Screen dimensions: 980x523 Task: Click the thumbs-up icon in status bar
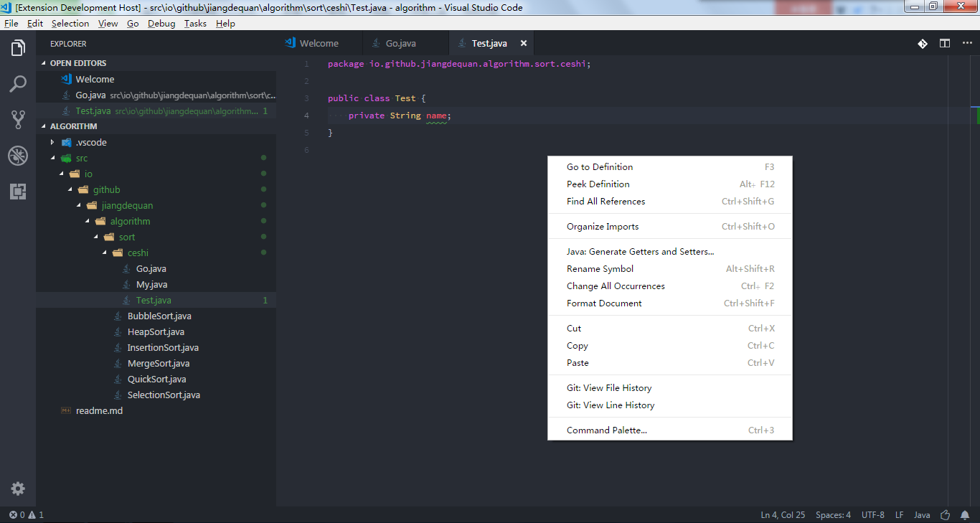pos(946,515)
